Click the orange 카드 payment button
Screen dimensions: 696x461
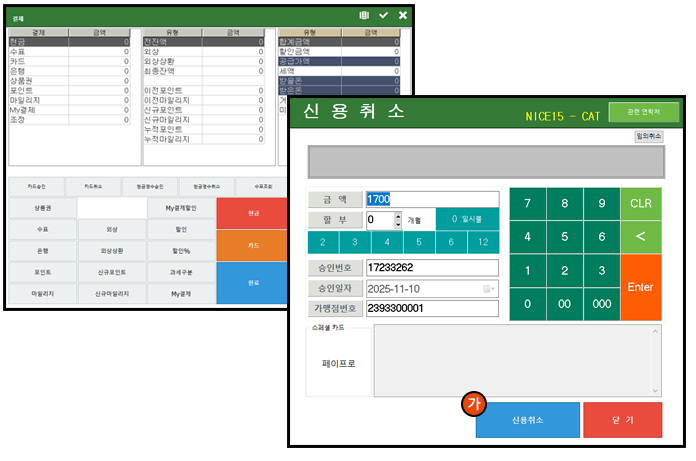click(x=253, y=245)
